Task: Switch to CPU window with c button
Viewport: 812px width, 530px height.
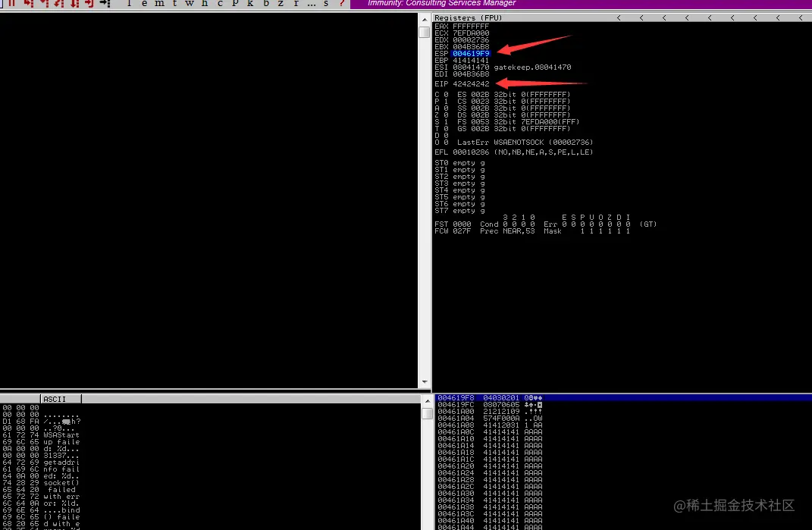Action: (220, 3)
